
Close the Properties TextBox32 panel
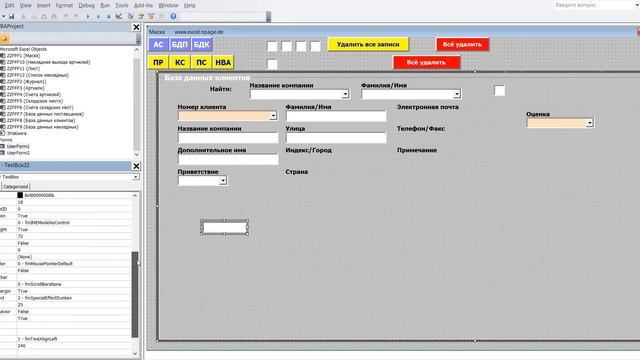136,166
